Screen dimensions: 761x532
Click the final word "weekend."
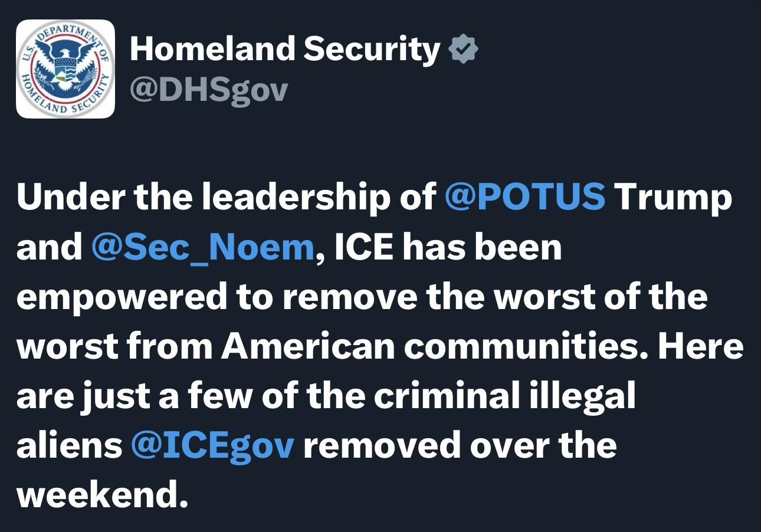point(98,495)
